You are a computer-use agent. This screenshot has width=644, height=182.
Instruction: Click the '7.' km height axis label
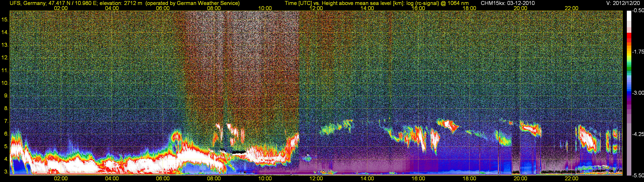[x=6, y=121]
